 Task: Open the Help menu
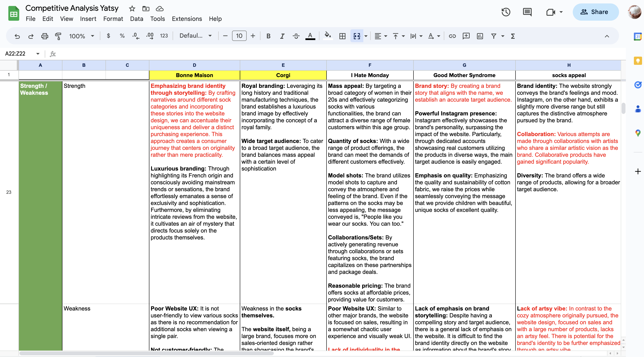215,19
